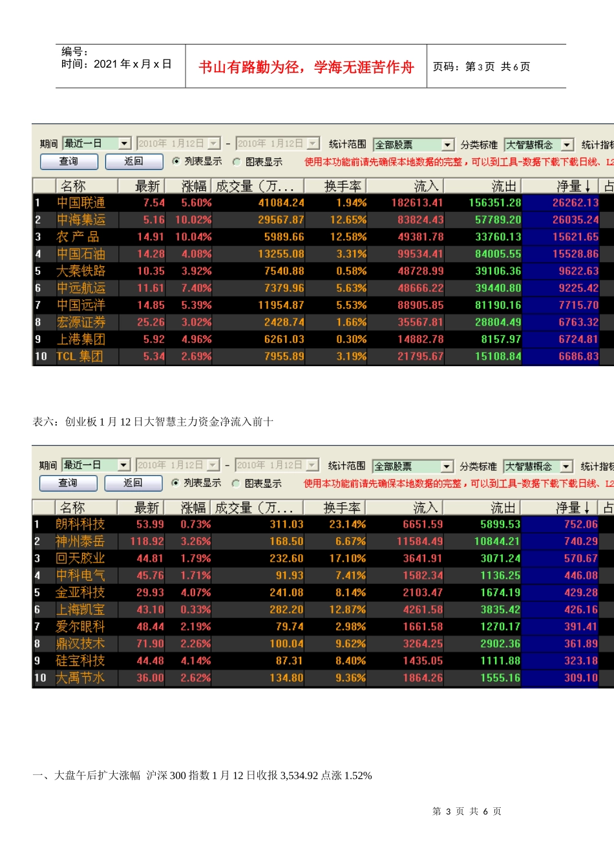The image size is (614, 868).
Task: Expand the 统计范围 全部股票 dropdown above the 朗科科技 table
Action: coord(413,466)
